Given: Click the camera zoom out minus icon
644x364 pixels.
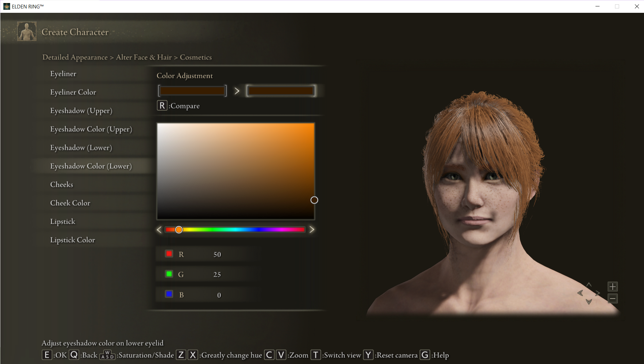Looking at the screenshot, I should click(613, 298).
